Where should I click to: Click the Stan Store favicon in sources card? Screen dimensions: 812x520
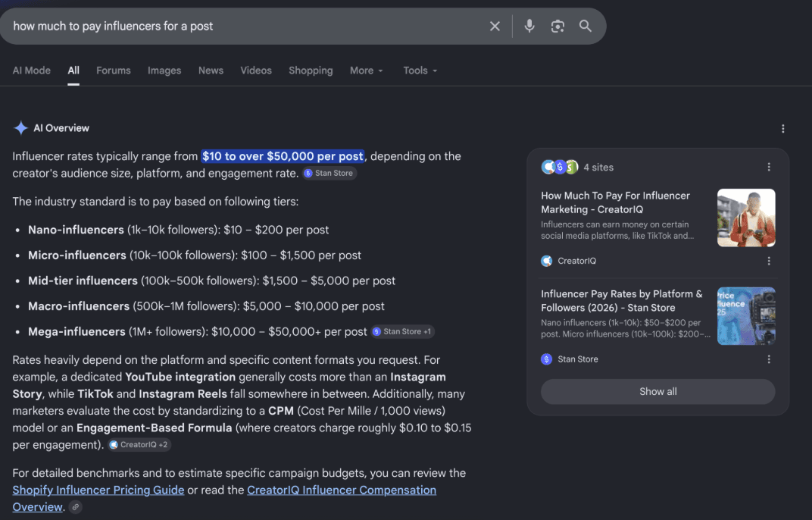click(546, 359)
